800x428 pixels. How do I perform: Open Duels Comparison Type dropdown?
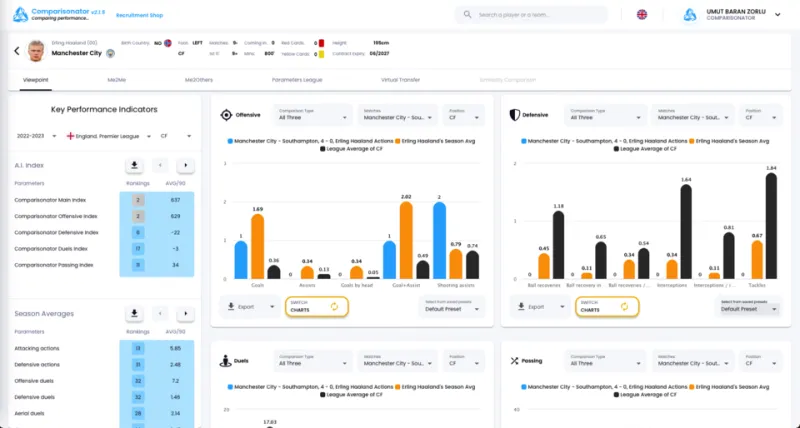pyautogui.click(x=313, y=361)
